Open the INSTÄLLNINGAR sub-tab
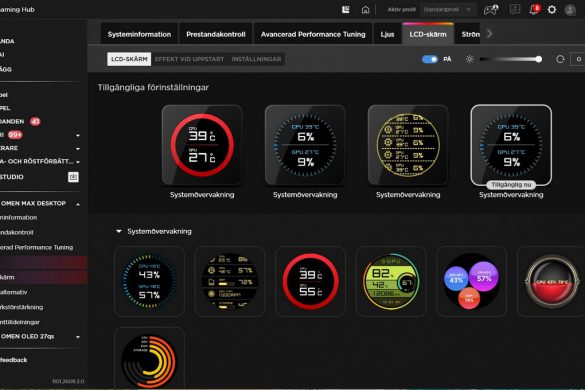585x390 pixels. pyautogui.click(x=256, y=59)
